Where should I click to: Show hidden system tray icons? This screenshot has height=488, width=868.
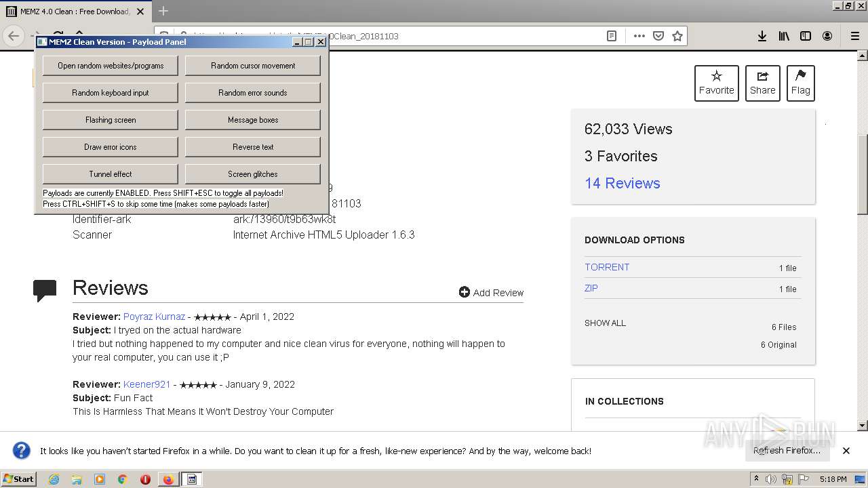[x=756, y=479]
